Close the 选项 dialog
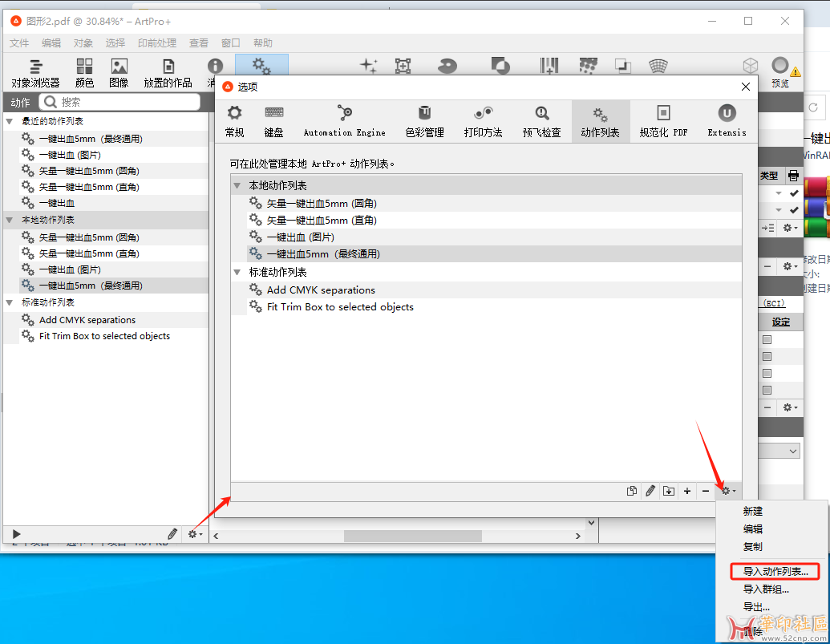This screenshot has height=644, width=830. pos(745,87)
